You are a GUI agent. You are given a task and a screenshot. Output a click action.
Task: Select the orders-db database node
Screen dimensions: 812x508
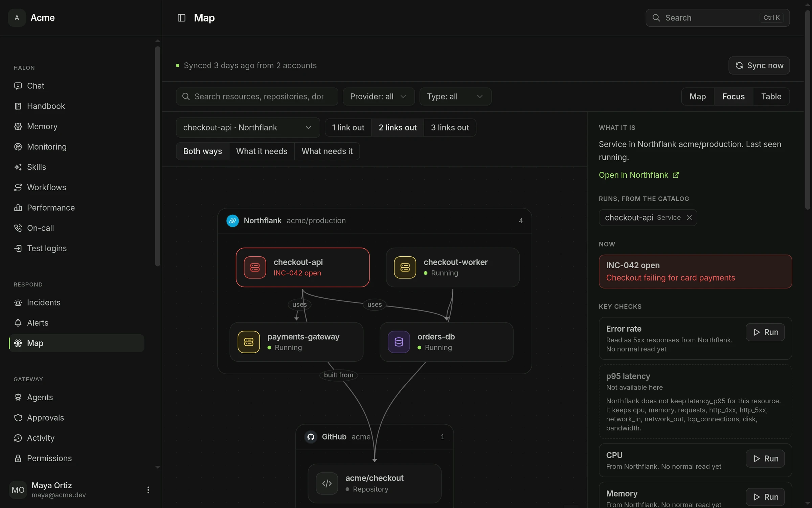click(446, 342)
